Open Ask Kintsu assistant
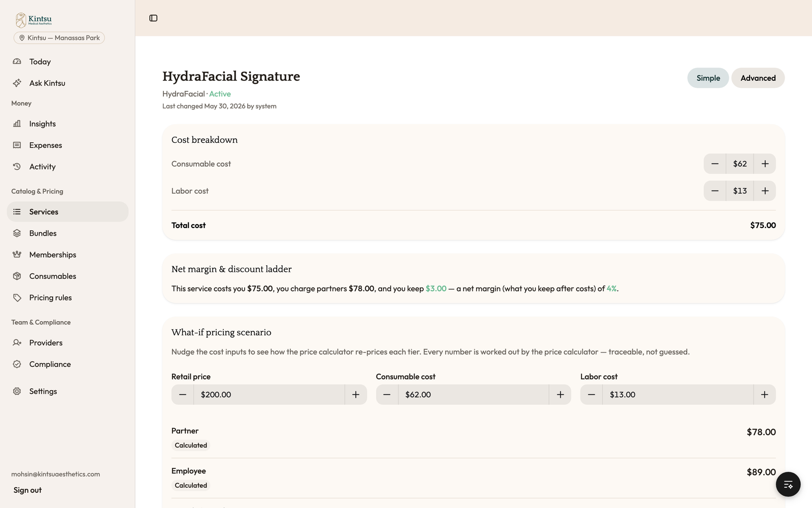Screen dimensions: 812x508 pos(67,83)
